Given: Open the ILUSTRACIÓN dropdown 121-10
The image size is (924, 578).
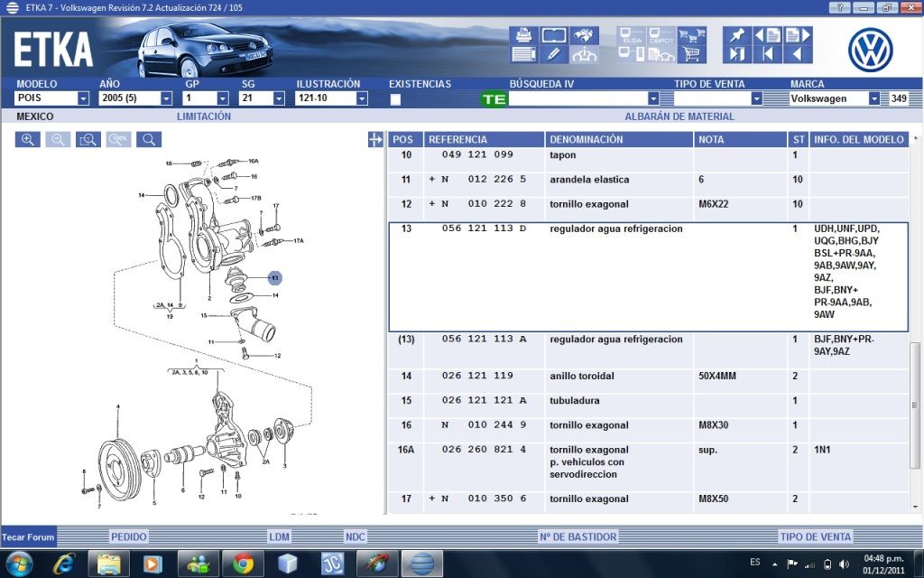Looking at the screenshot, I should pyautogui.click(x=362, y=98).
